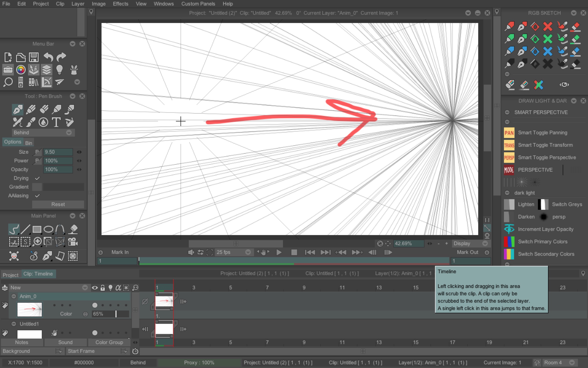Image resolution: width=588 pixels, height=368 pixels.
Task: Collapse the dark light section
Action: pyautogui.click(x=507, y=193)
